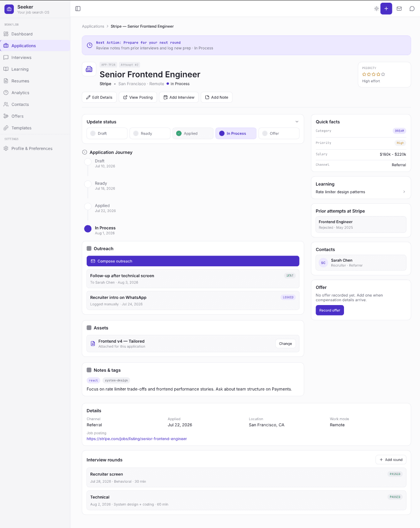Click the purple plus add button
Viewport: 420px width, 528px height.
(x=386, y=8)
